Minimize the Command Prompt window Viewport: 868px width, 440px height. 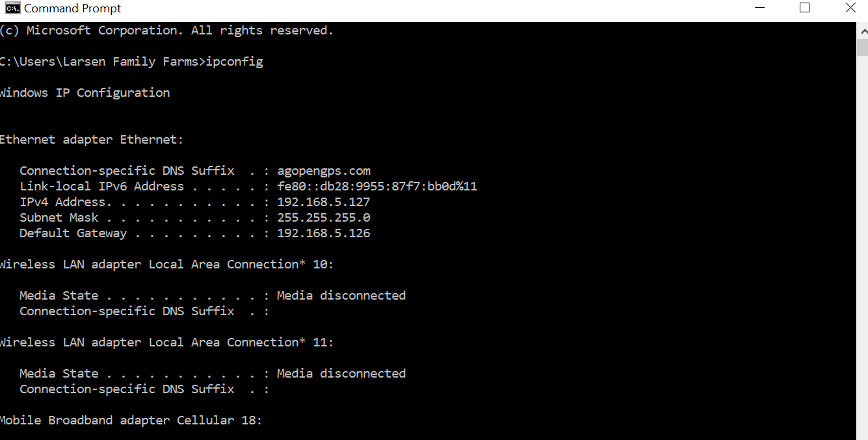tap(760, 8)
